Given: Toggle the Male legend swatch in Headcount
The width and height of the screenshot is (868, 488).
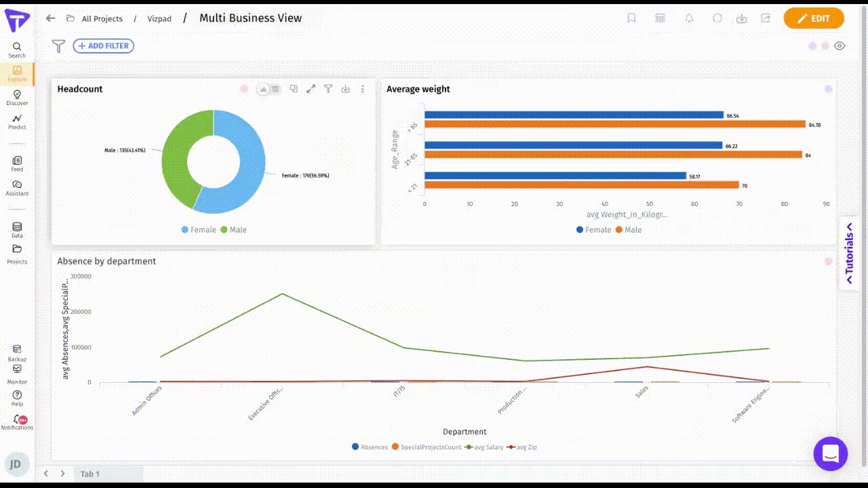Looking at the screenshot, I should [224, 230].
